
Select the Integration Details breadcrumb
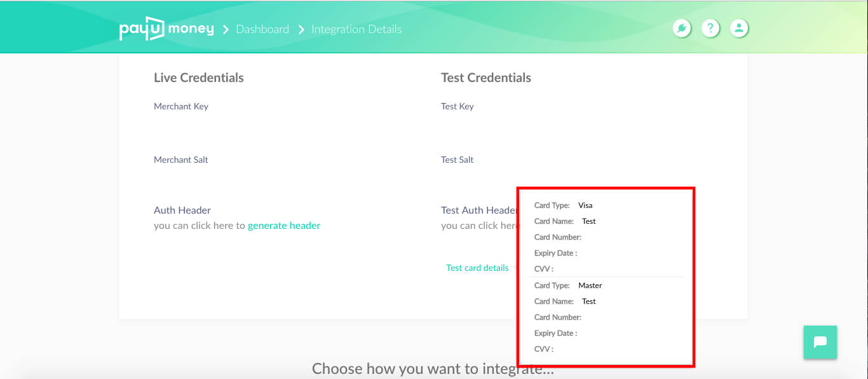coord(356,29)
